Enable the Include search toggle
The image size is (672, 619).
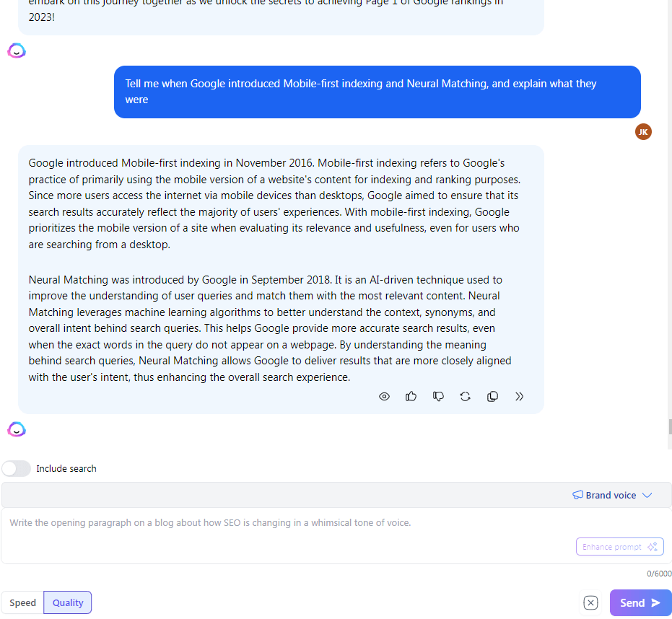click(17, 468)
